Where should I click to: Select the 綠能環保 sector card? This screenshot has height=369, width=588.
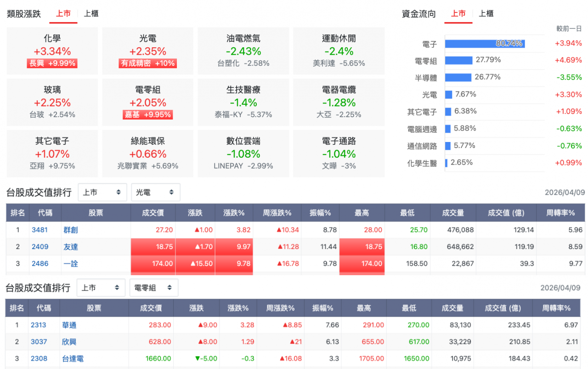point(147,153)
